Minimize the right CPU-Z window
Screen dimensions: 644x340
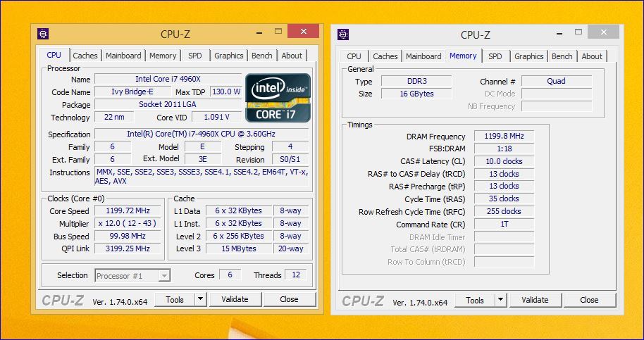pyautogui.click(x=559, y=32)
